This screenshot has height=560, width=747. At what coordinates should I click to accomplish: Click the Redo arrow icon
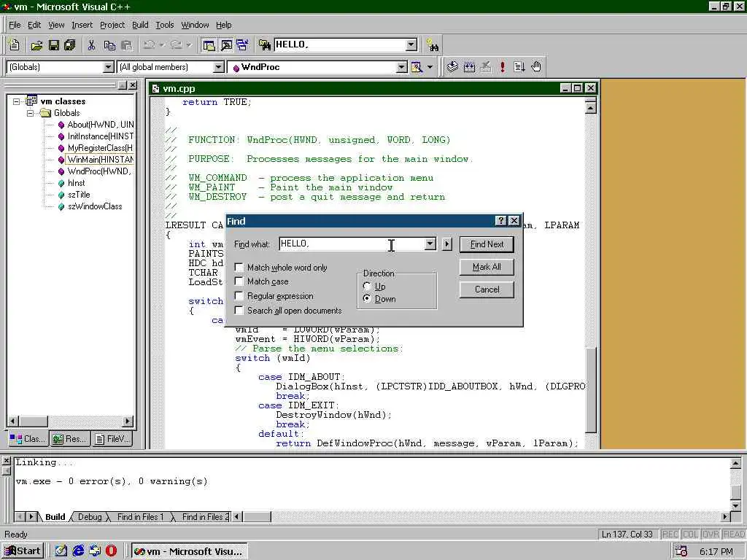[x=176, y=45]
